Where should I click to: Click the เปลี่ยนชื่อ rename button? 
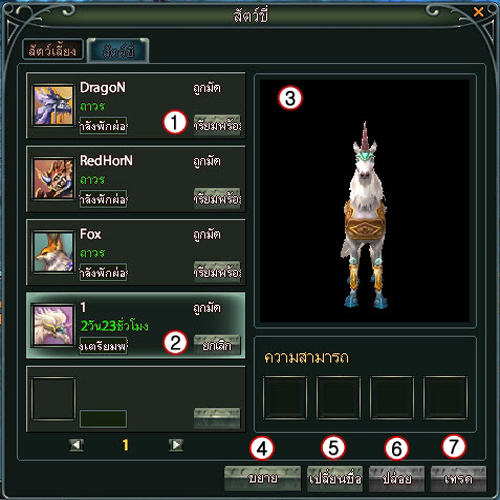[x=335, y=479]
